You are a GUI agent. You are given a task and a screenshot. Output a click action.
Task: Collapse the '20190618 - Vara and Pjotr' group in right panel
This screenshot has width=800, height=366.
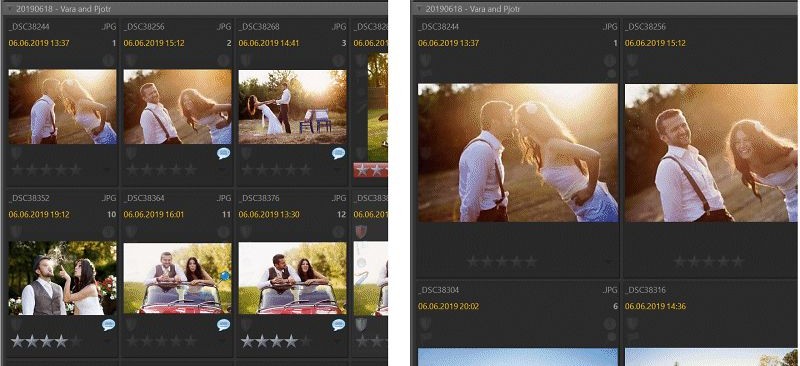point(420,9)
